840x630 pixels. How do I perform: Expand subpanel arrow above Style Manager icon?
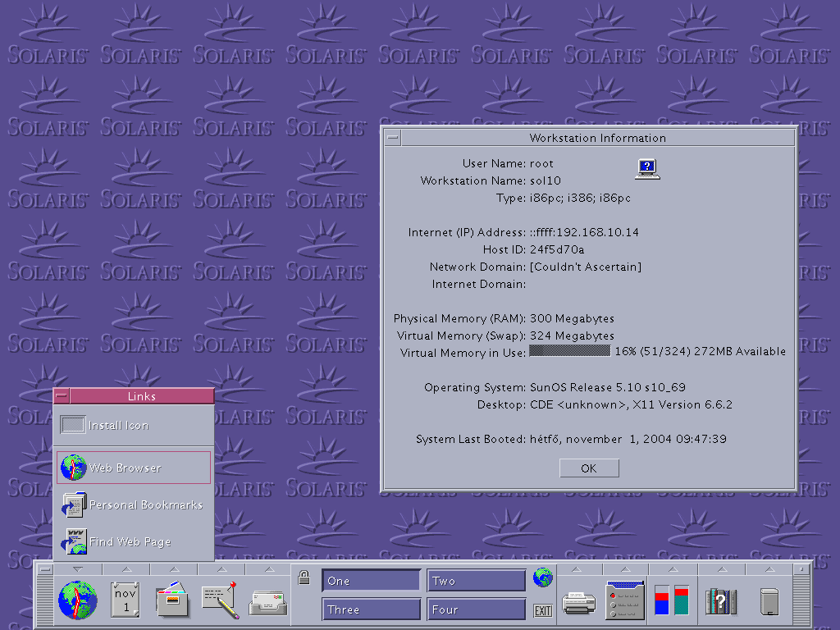[x=625, y=569]
